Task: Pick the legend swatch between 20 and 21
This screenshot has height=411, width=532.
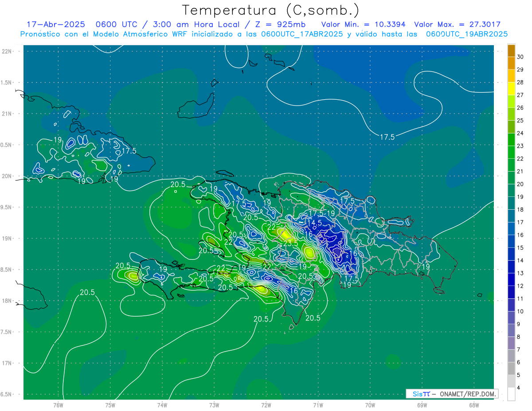Action: click(x=511, y=178)
